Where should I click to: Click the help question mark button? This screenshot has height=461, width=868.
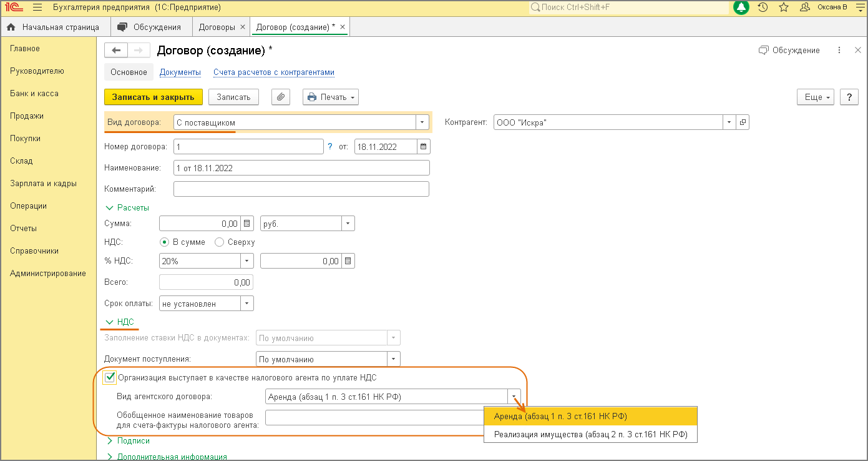849,97
